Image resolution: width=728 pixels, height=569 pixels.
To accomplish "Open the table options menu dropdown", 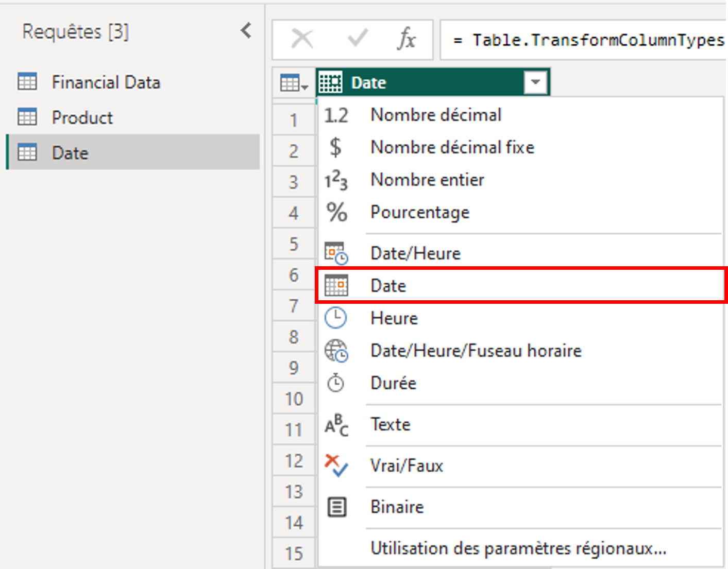I will [x=294, y=83].
